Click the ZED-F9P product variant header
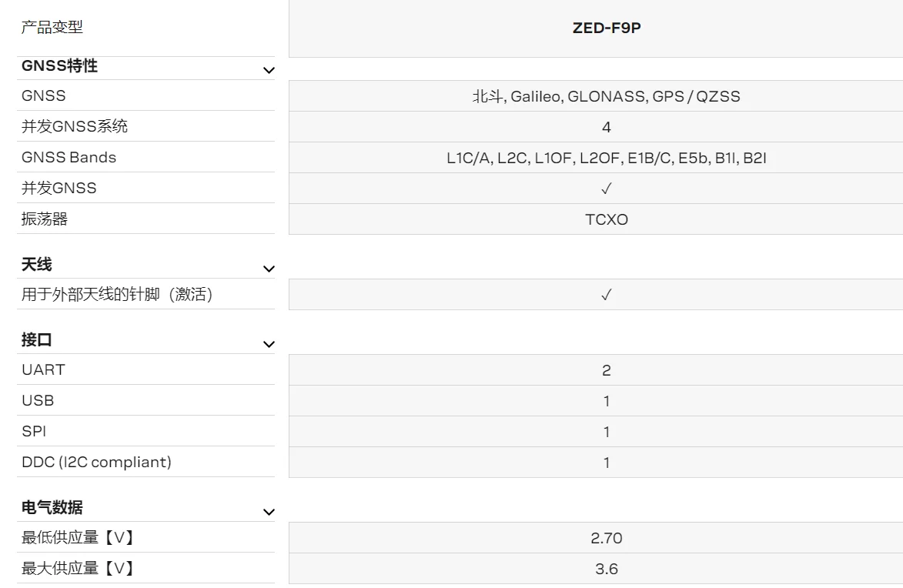This screenshot has height=588, width=903. click(x=607, y=28)
